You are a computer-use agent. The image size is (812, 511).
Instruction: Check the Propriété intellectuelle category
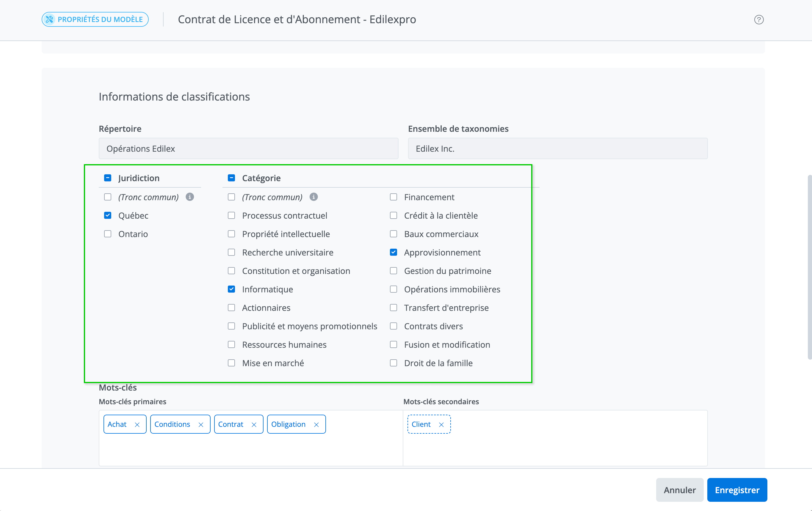pyautogui.click(x=231, y=234)
